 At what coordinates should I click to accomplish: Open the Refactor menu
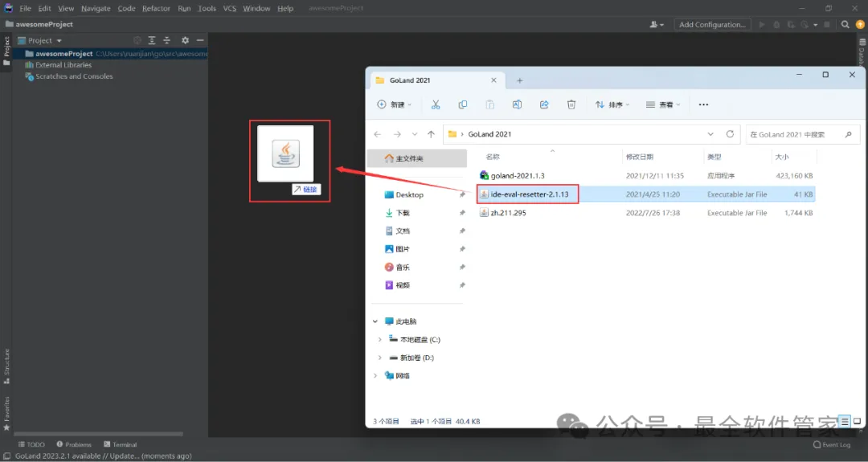click(x=156, y=8)
